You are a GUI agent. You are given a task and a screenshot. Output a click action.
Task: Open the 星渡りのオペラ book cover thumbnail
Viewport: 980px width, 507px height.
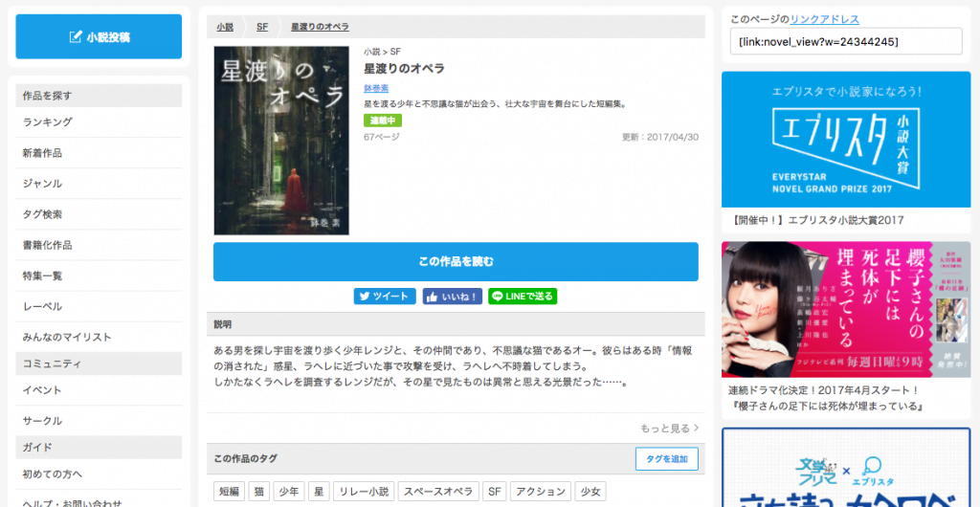click(x=281, y=141)
